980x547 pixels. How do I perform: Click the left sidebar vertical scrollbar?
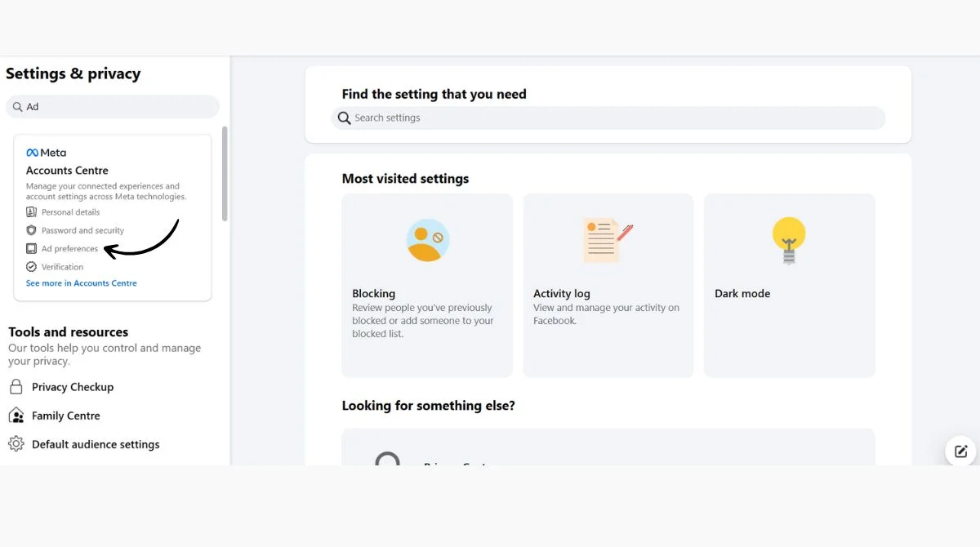coord(225,174)
